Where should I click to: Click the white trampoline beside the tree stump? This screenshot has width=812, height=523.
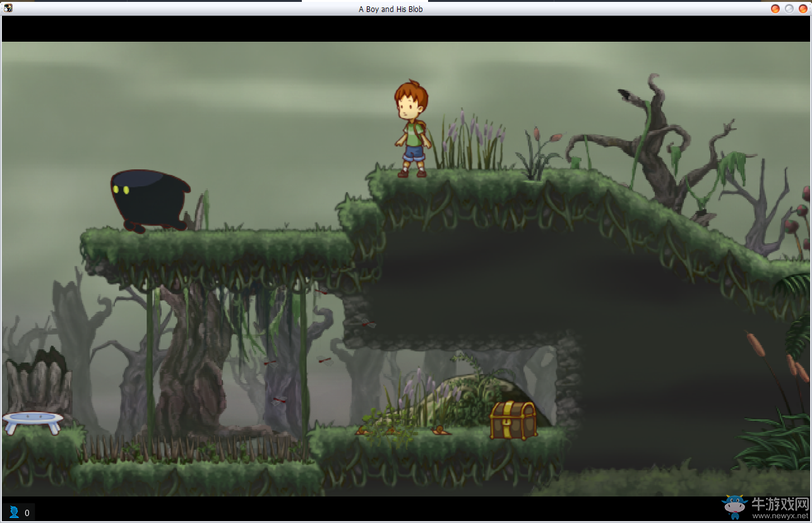(x=33, y=423)
